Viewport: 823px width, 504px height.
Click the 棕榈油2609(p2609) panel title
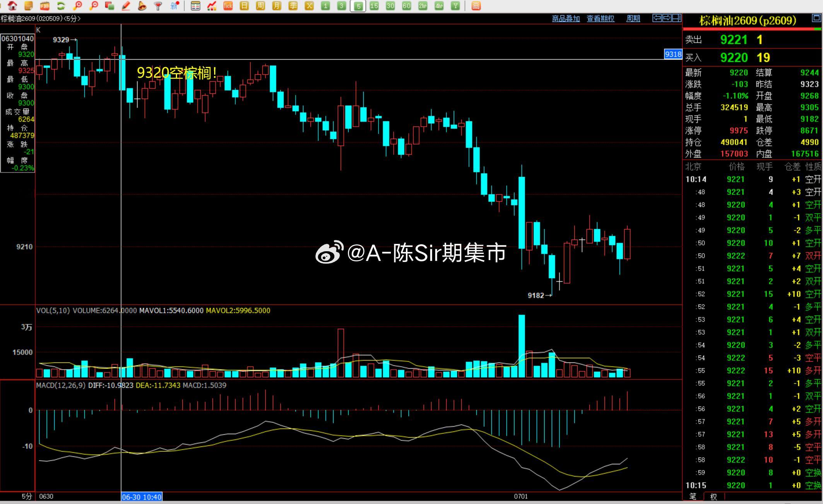point(748,20)
